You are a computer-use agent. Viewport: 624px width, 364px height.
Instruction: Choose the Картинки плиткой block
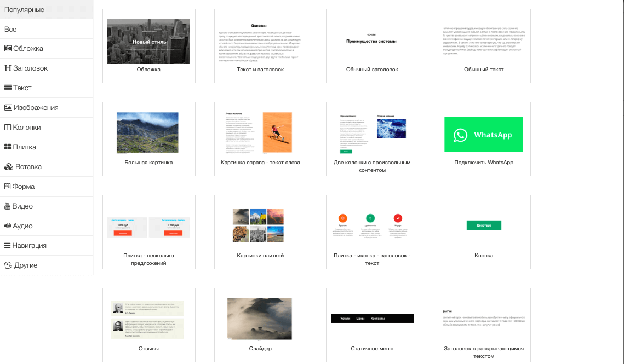[261, 232]
